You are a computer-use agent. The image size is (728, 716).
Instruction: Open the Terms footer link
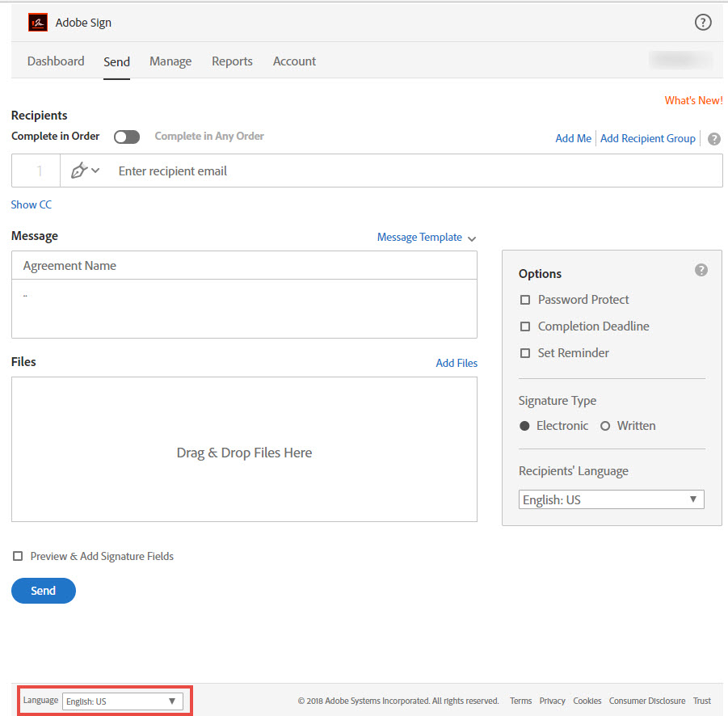click(x=520, y=701)
